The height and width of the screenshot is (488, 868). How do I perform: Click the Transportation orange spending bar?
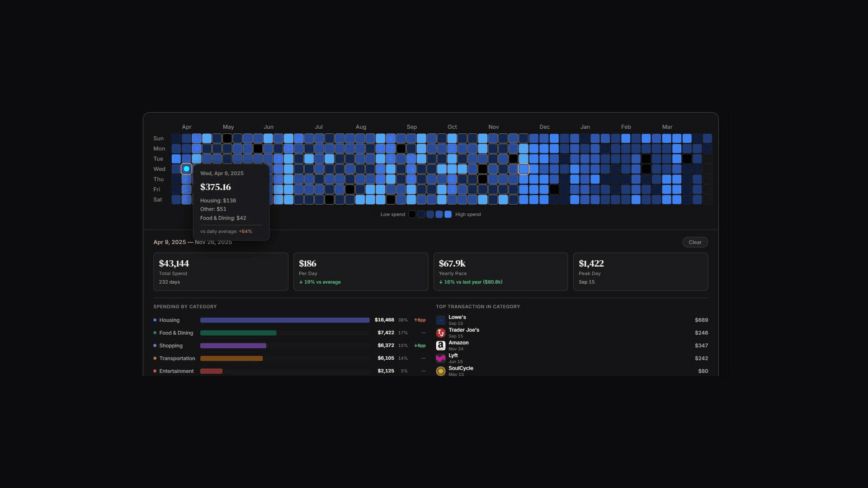pos(231,358)
